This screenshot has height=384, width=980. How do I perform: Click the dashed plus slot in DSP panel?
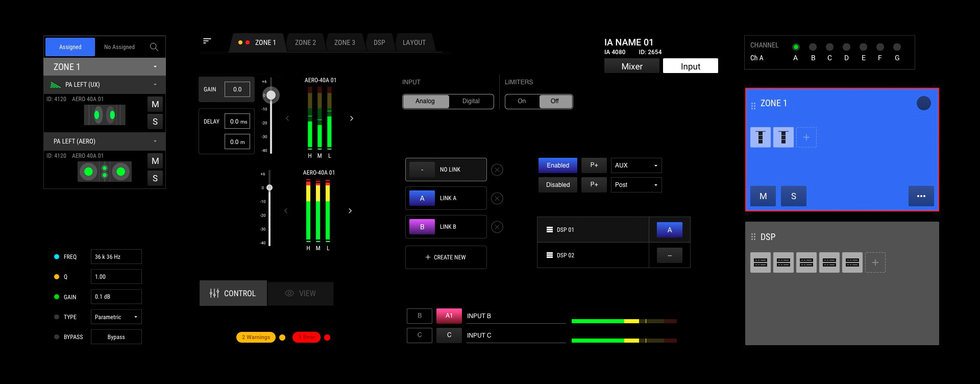(x=875, y=262)
